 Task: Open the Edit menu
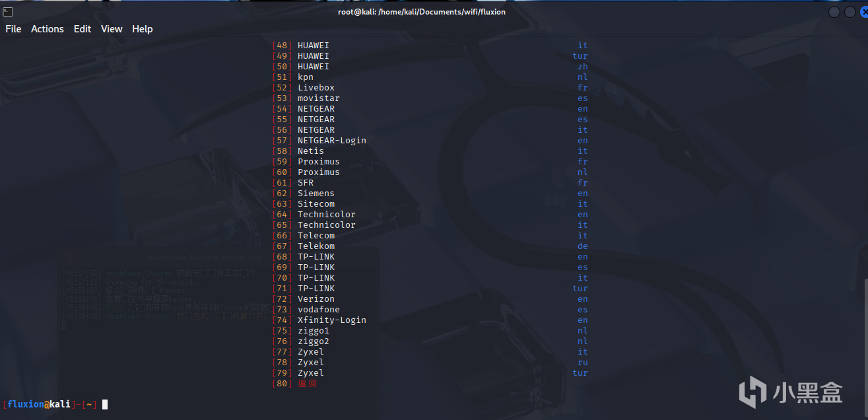point(83,29)
